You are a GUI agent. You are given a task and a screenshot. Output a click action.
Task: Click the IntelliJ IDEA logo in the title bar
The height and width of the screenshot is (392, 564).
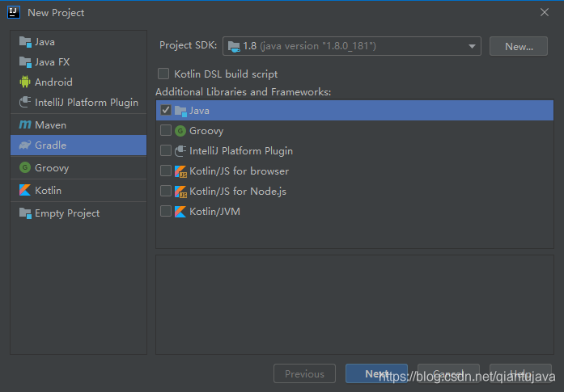[x=14, y=12]
